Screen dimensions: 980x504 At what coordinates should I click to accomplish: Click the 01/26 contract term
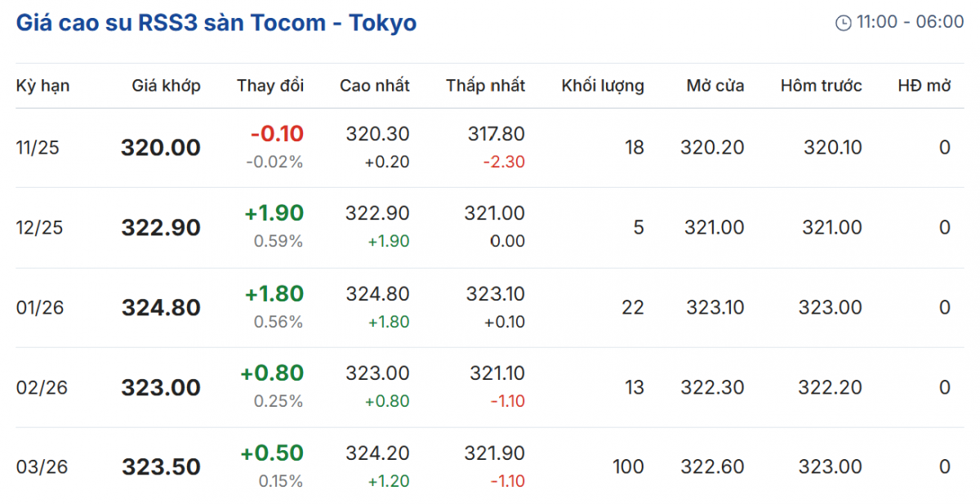pos(39,308)
